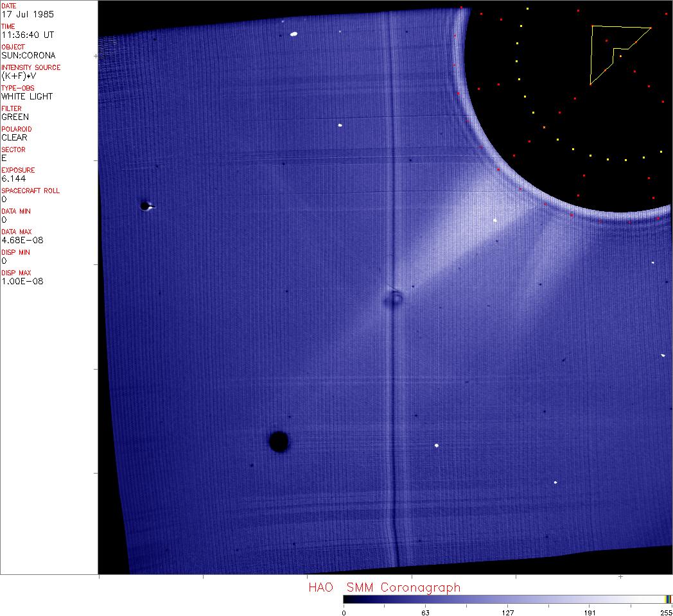The image size is (673, 616).
Task: Select the (K+F)*V intensity source text
Action: pyautogui.click(x=20, y=76)
